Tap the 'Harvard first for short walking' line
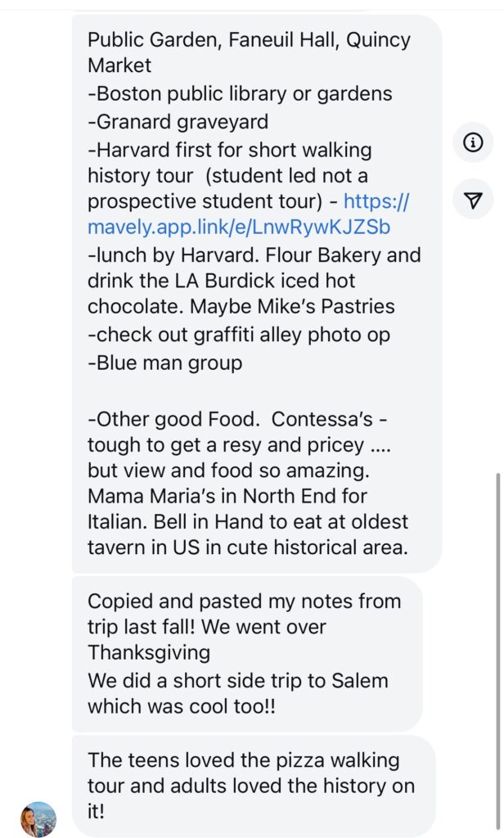Image resolution: width=504 pixels, height=838 pixels. [x=230, y=150]
